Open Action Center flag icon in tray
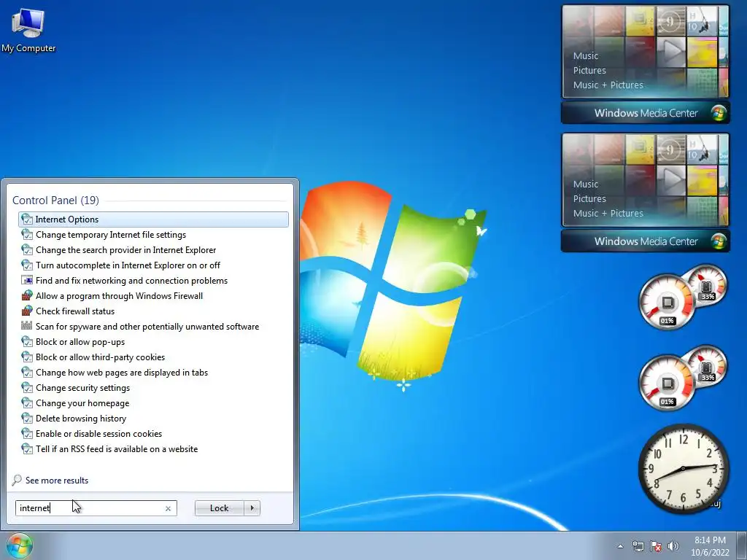Image resolution: width=747 pixels, height=560 pixels. 656,546
